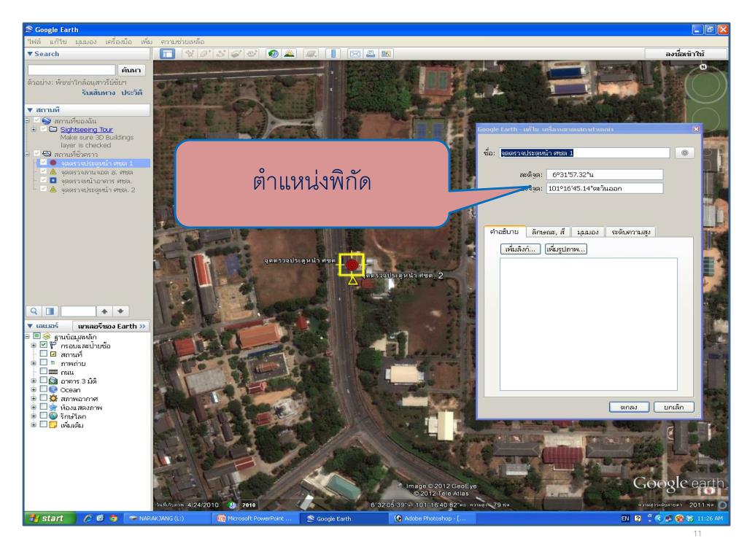Viewport: 747px width, 560px height.
Task: Collapse the เลเยอร์ Layers panel triangle
Action: (x=30, y=326)
